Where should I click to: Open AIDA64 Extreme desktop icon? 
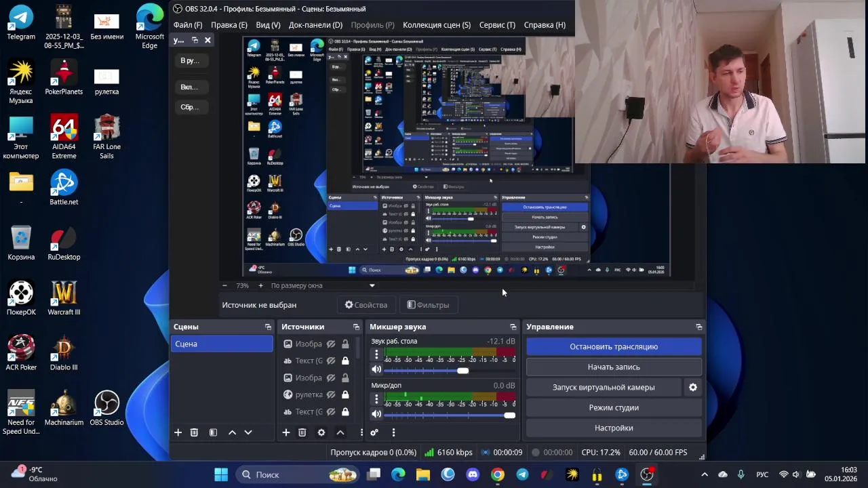(64, 137)
